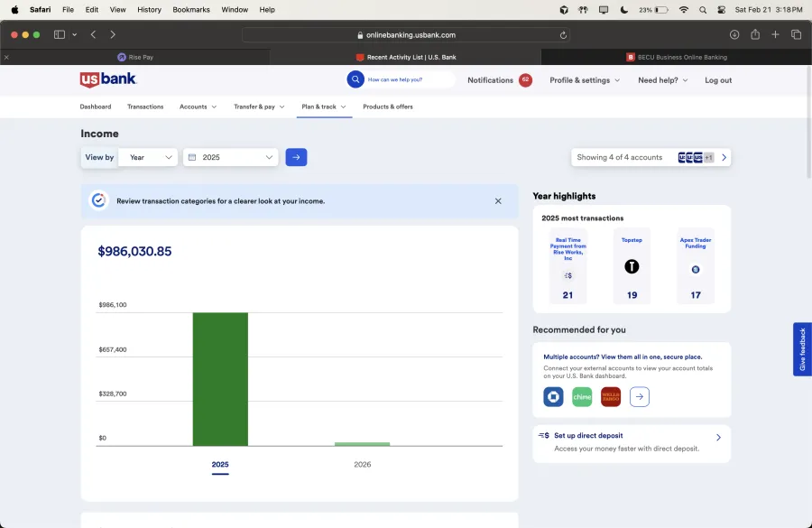Click the Safari share icon
Screen dimensions: 812x528
click(755, 34)
